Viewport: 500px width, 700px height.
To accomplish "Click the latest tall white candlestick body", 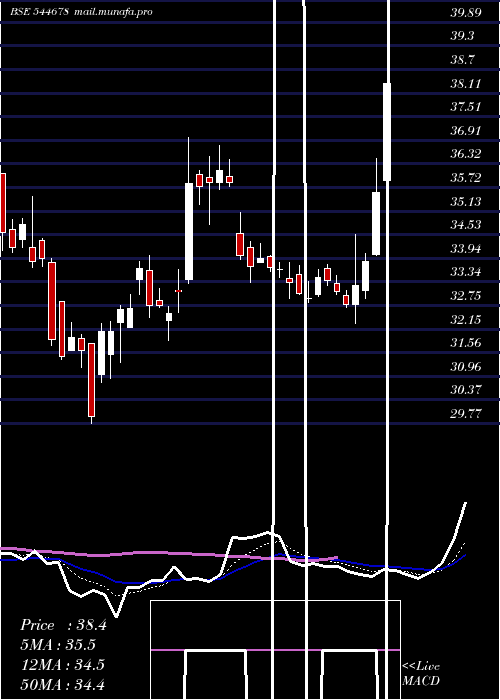I will [x=387, y=132].
